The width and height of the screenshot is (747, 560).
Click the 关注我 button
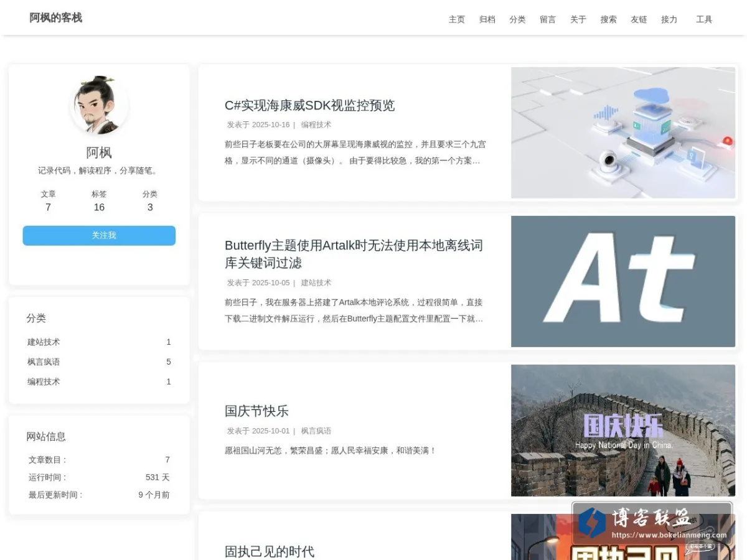click(x=99, y=235)
